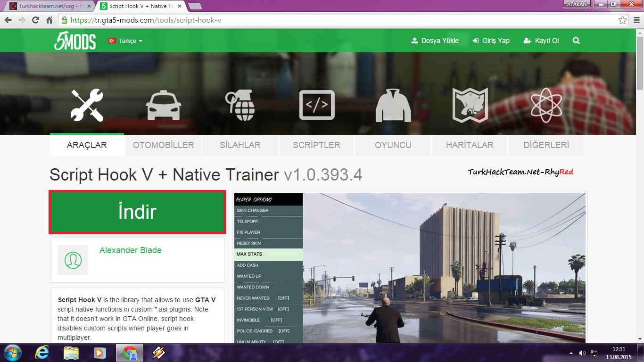
Task: Expand the Türkçe language dropdown
Action: pyautogui.click(x=126, y=41)
